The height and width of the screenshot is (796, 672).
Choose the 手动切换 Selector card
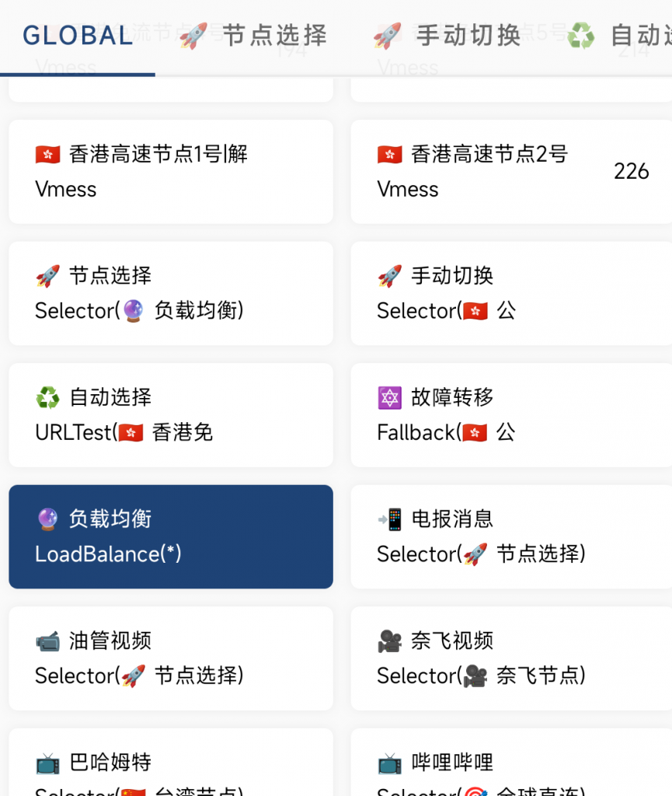tap(511, 293)
